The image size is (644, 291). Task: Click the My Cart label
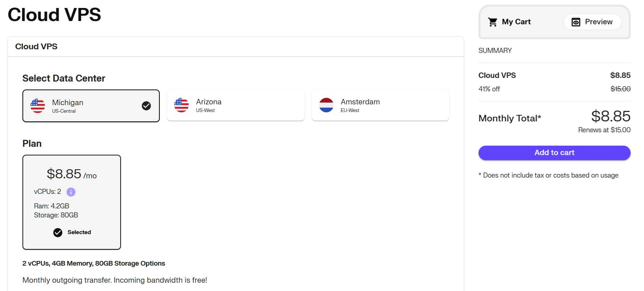[516, 22]
